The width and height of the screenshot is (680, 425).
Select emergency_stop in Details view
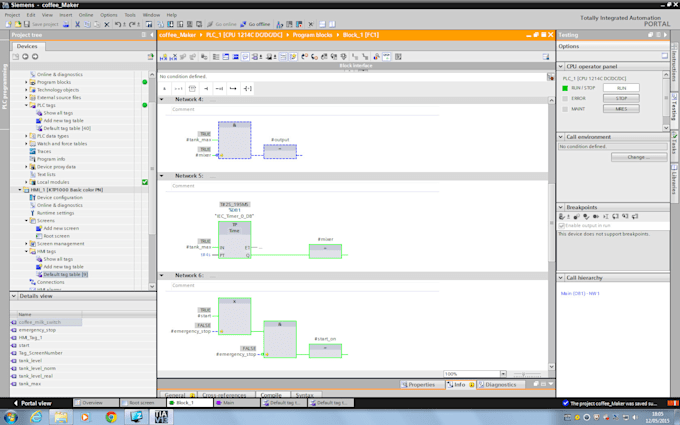[36, 330]
